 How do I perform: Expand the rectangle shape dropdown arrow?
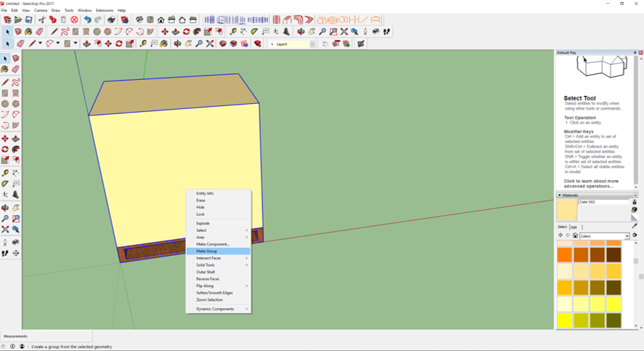point(76,43)
